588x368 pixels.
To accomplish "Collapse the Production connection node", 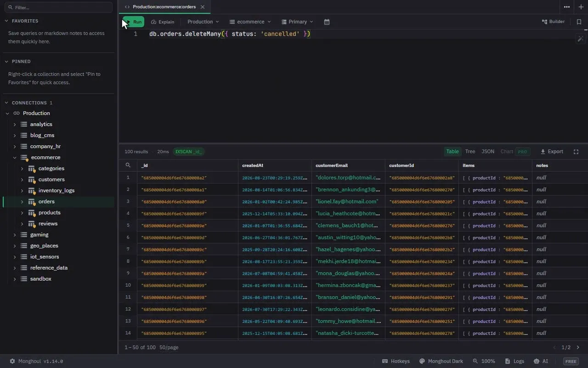I will [x=7, y=113].
